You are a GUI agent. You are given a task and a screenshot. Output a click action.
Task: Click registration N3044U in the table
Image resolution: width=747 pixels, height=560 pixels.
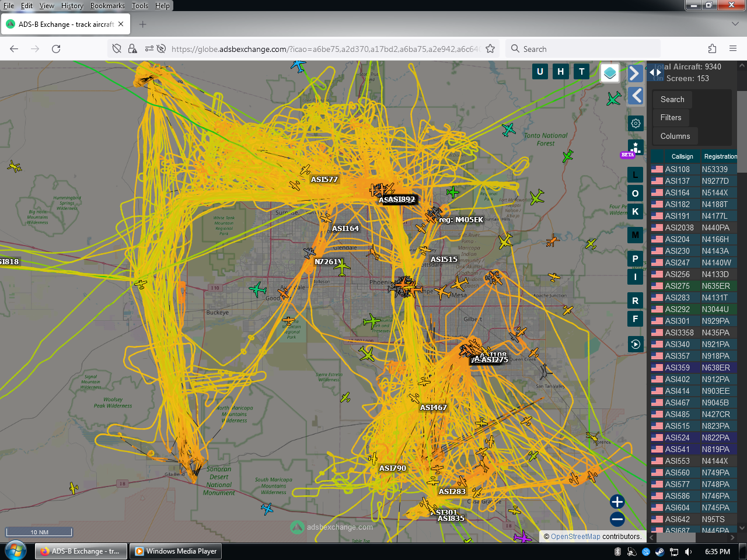715,309
